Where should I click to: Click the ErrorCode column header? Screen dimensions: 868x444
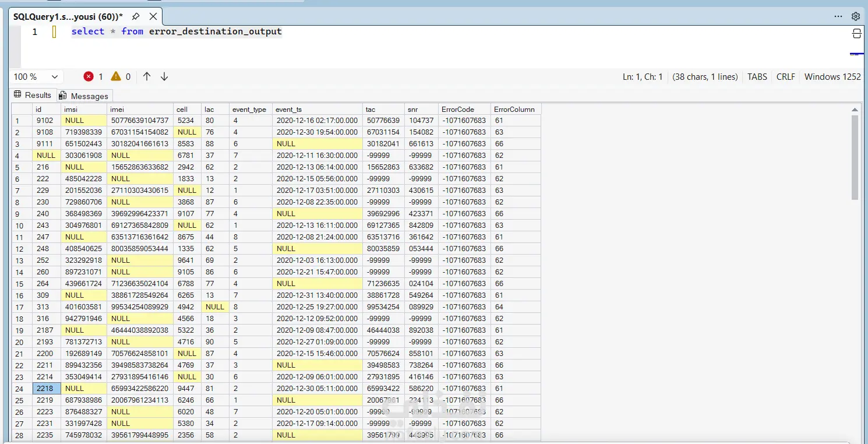tap(458, 109)
